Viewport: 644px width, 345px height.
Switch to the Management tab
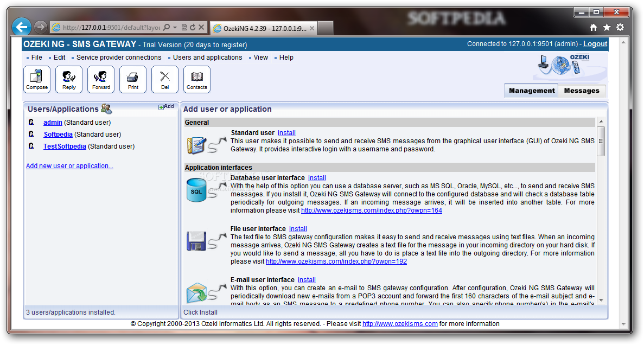[532, 91]
